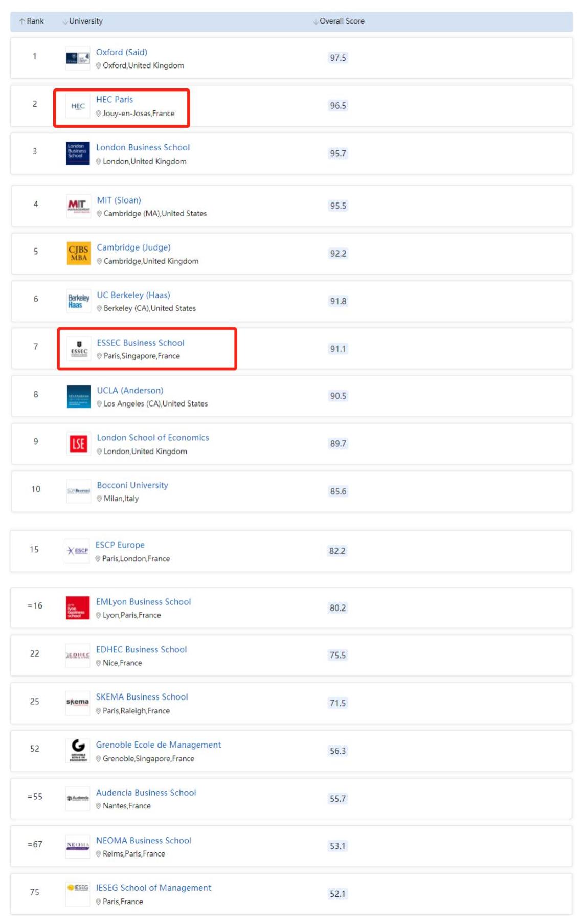Click the location pin beside Jouy-en-Josas,France
Image resolution: width=586 pixels, height=924 pixels.
[99, 114]
